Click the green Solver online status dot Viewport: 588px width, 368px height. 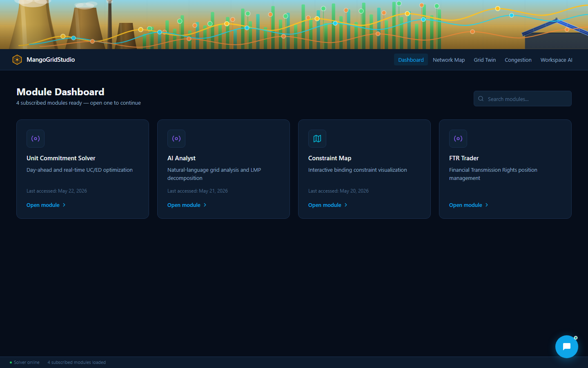11,362
